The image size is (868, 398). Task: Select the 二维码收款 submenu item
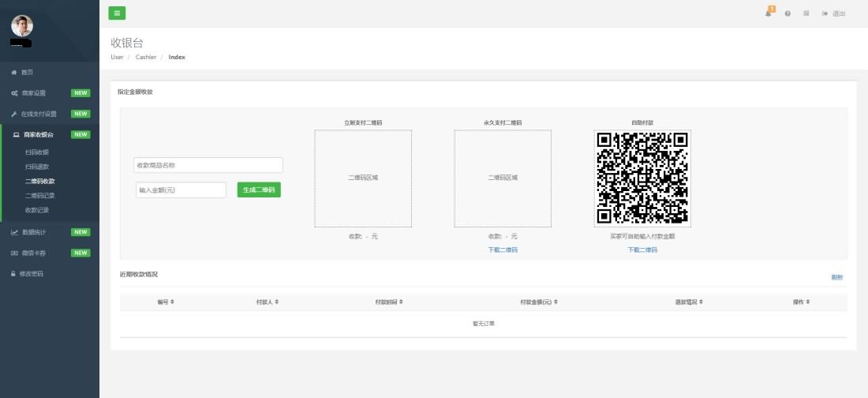(x=40, y=181)
